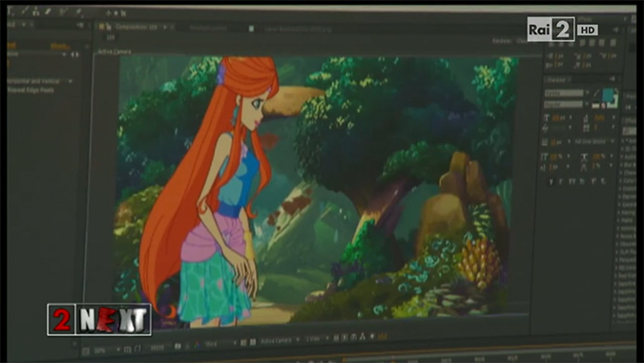
Task: Open grid and guide options icon
Action: click(128, 350)
